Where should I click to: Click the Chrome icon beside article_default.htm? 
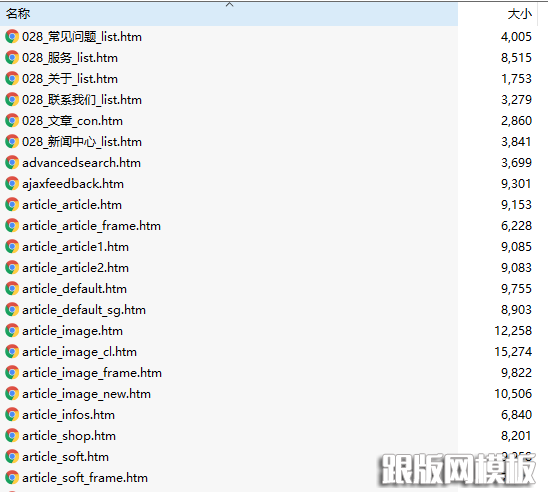12,289
